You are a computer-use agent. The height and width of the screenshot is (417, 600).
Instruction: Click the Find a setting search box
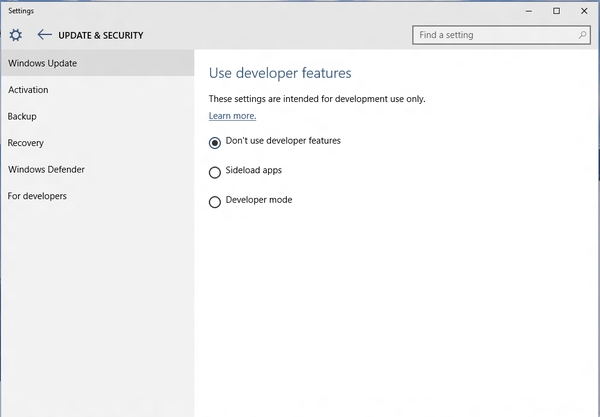pos(495,35)
